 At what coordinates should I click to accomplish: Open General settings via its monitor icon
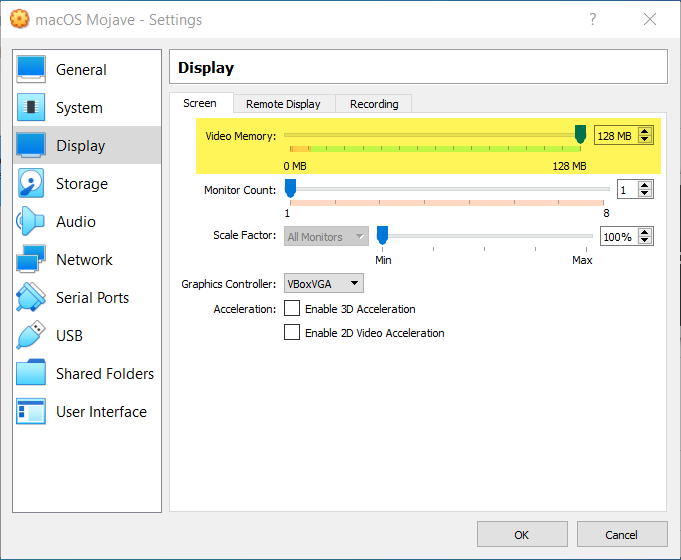30,69
